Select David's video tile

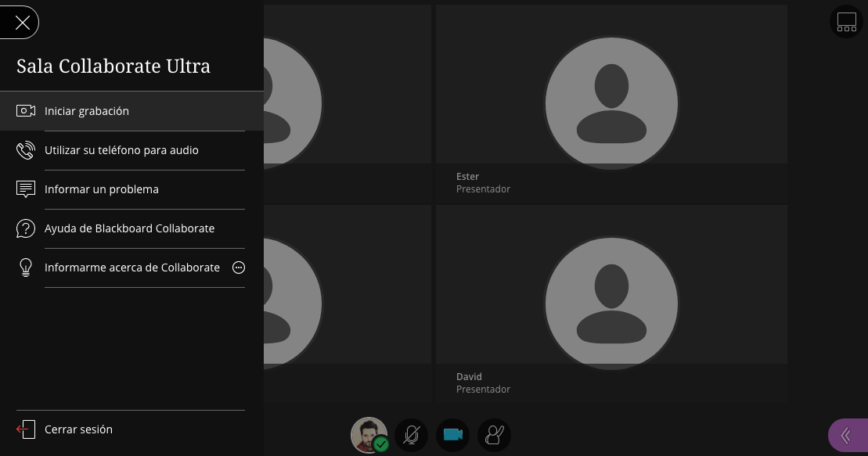point(611,303)
